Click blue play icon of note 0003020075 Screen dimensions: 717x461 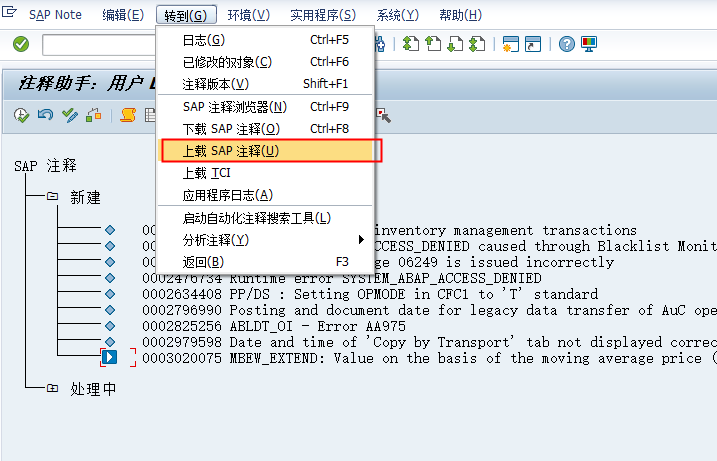tap(109, 357)
